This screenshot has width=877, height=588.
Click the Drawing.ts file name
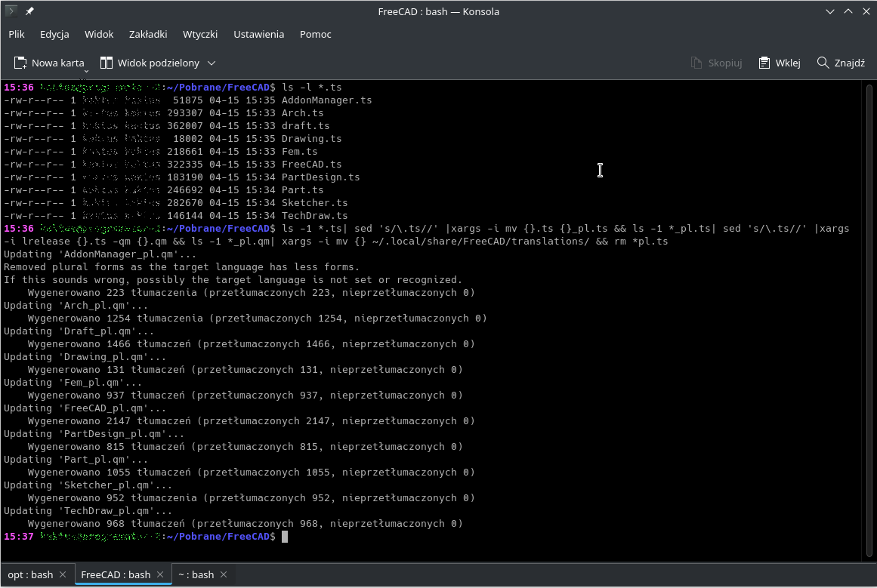coord(311,139)
